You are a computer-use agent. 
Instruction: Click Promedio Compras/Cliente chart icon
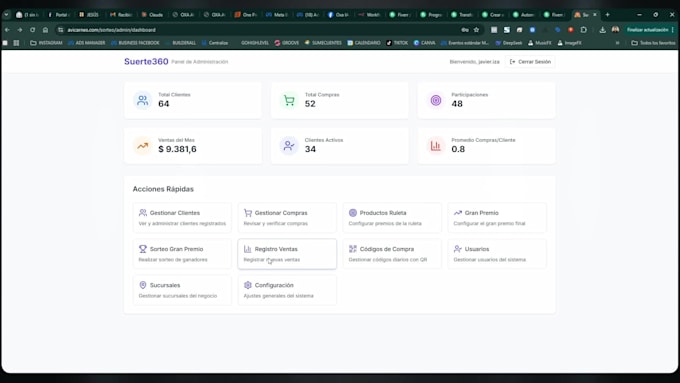pos(436,146)
